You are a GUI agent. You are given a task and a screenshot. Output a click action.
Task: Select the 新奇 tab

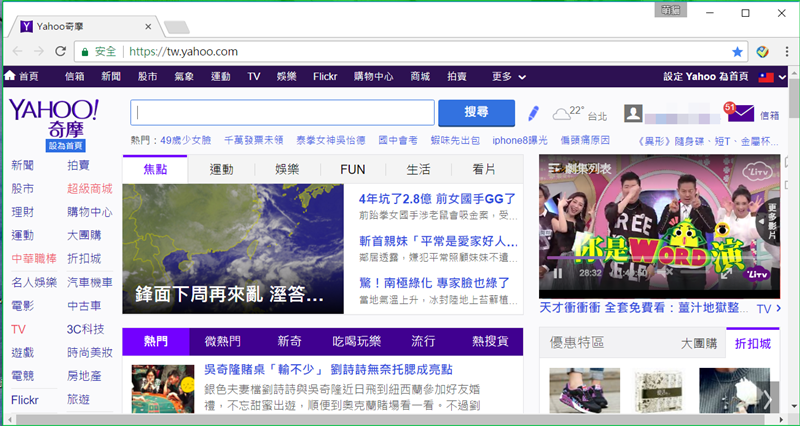289,341
